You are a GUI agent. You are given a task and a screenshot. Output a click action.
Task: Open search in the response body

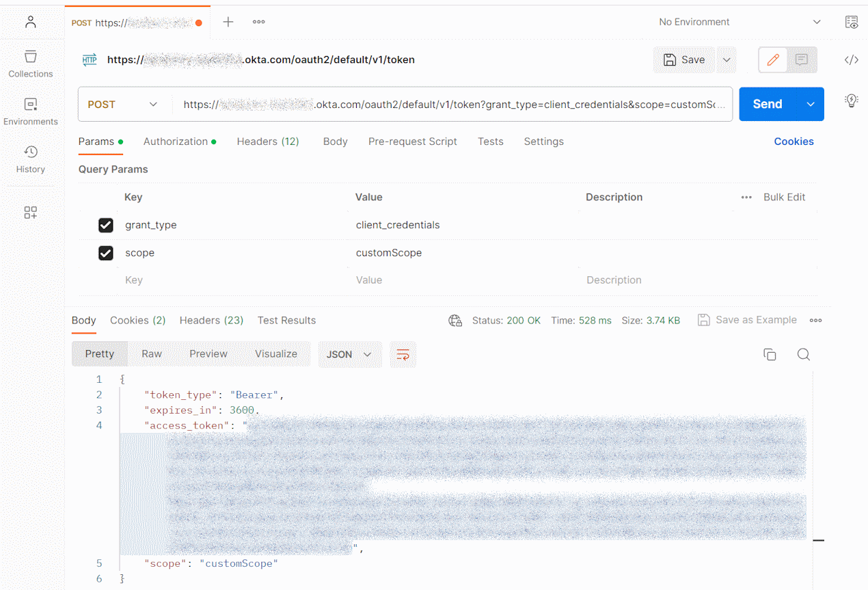click(x=803, y=354)
